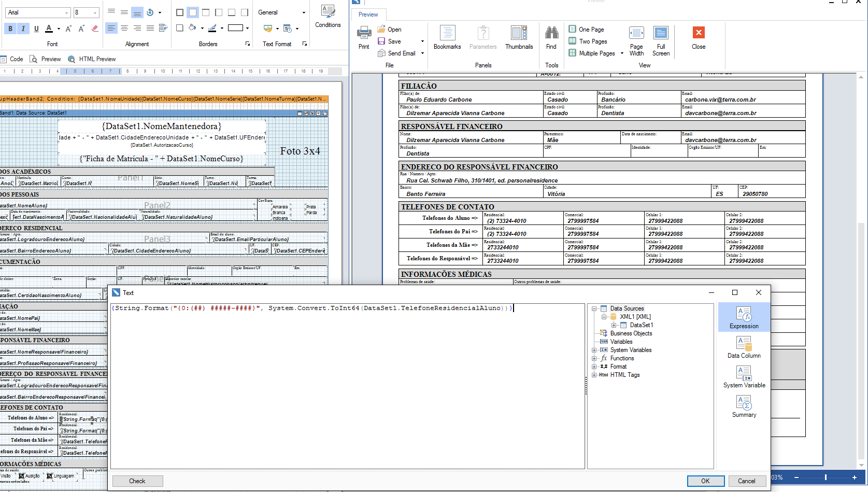This screenshot has width=868, height=492.
Task: Set vertical alignment to middle
Action: pyautogui.click(x=124, y=12)
